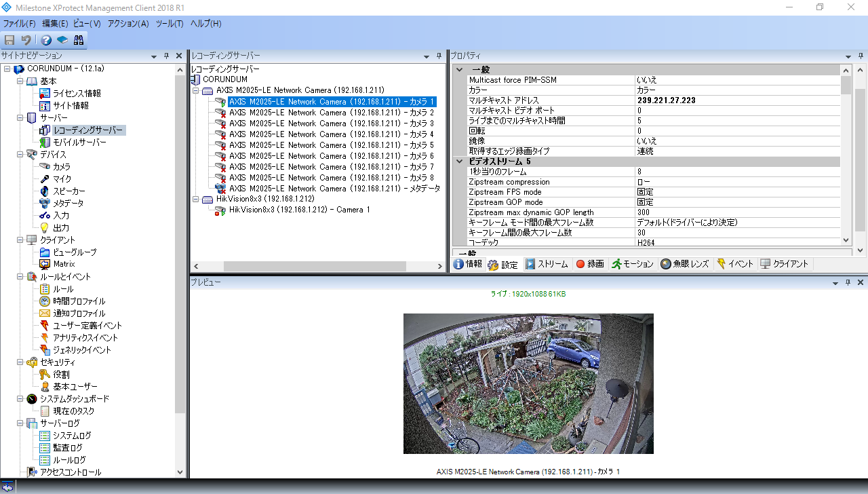Click the マルチキャスト アドレス value field

[738, 100]
